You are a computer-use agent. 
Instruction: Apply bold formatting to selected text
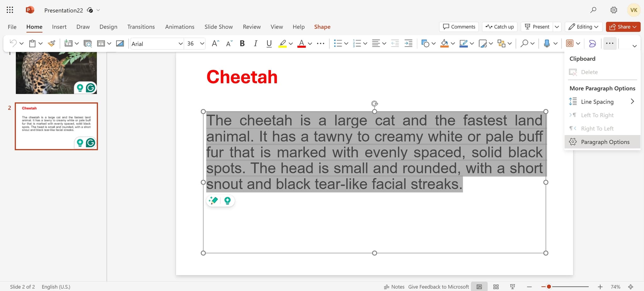242,43
